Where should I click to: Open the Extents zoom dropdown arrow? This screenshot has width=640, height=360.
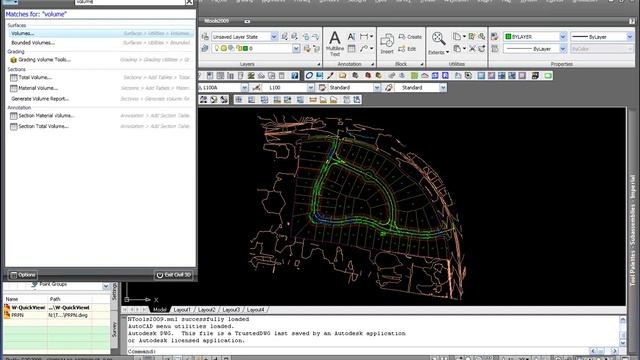pyautogui.click(x=447, y=52)
